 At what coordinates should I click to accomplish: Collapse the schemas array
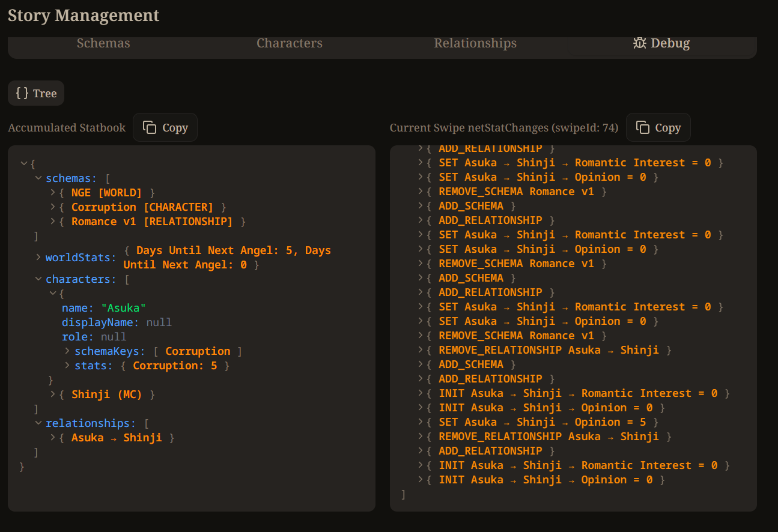39,178
